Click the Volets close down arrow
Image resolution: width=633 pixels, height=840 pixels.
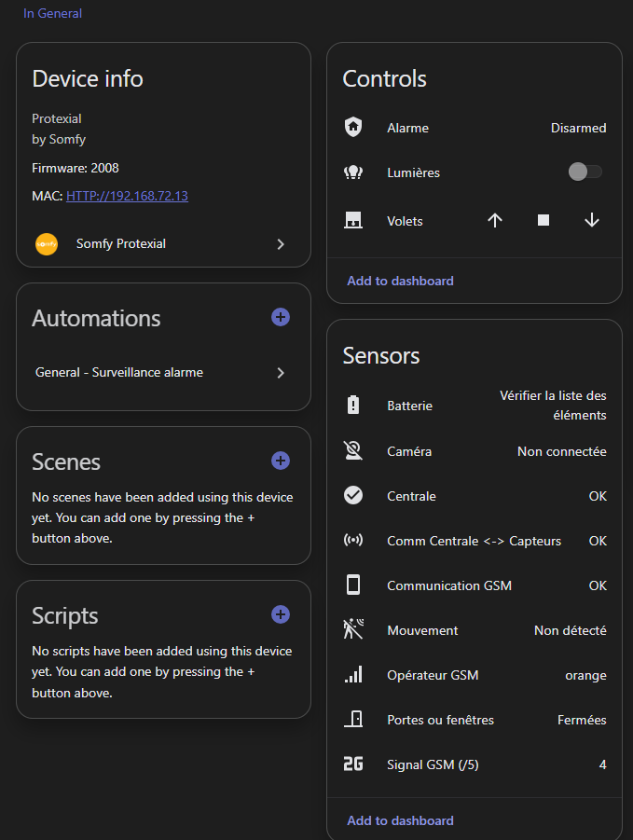point(592,221)
